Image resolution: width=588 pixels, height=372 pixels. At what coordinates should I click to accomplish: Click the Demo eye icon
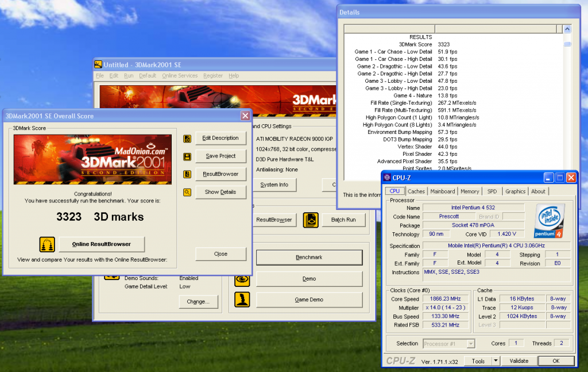click(242, 279)
